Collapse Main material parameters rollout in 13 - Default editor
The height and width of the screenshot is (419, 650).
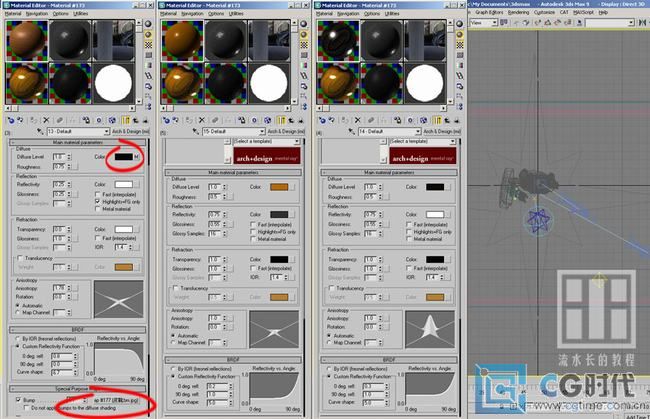point(78,142)
